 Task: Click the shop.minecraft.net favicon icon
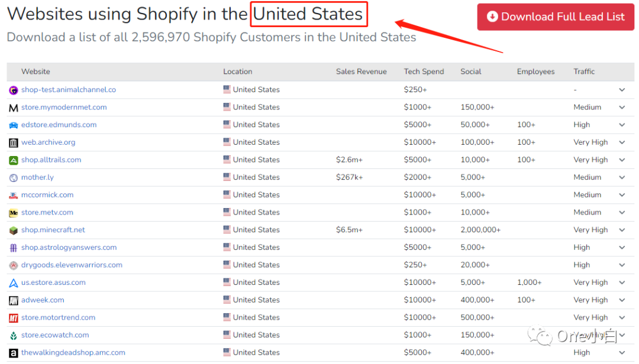[14, 230]
